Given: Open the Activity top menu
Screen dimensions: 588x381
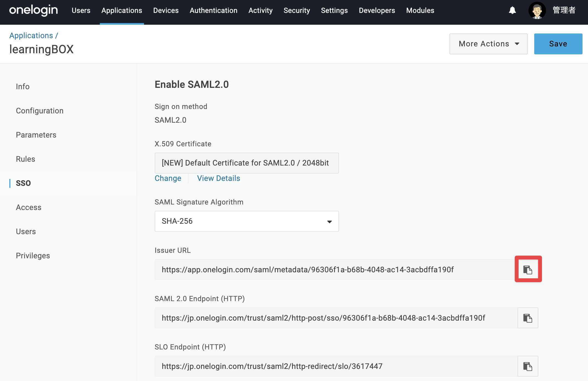Looking at the screenshot, I should (261, 10).
